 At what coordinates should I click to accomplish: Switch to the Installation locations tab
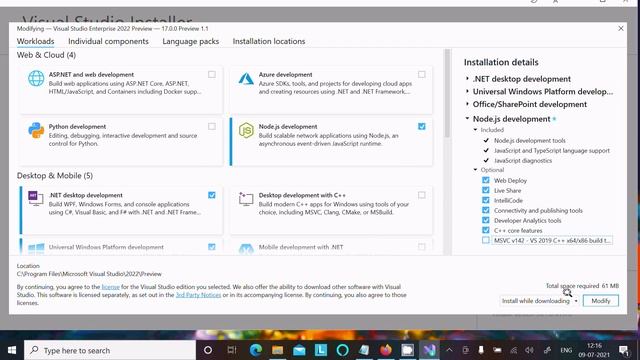tap(269, 41)
